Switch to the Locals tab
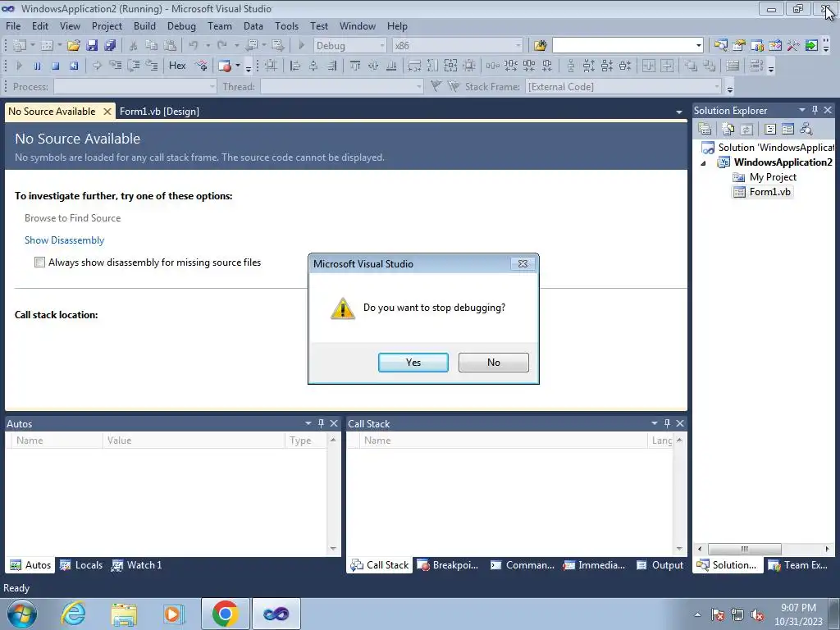The image size is (840, 630). 81,565
